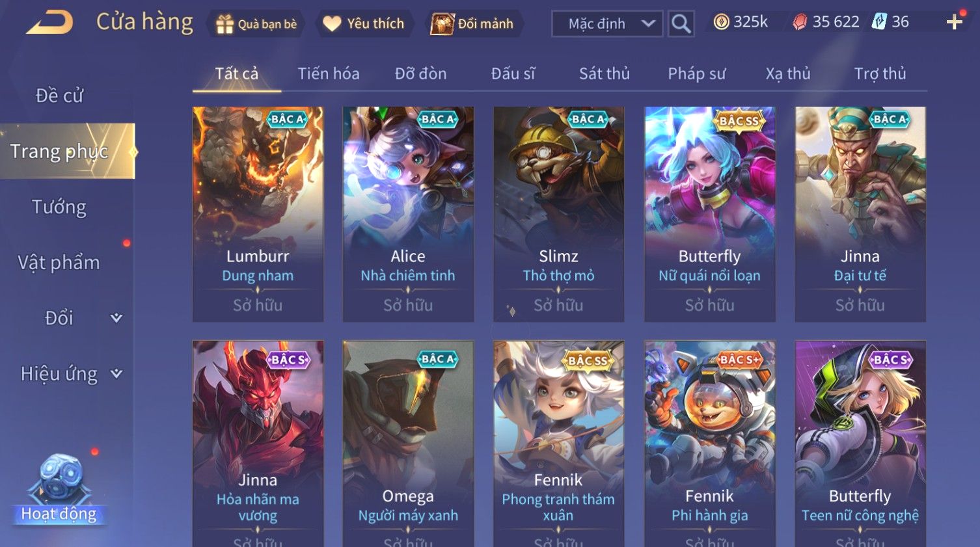Open Yêu thích heart favorites
The width and height of the screenshot is (980, 547).
[332, 24]
